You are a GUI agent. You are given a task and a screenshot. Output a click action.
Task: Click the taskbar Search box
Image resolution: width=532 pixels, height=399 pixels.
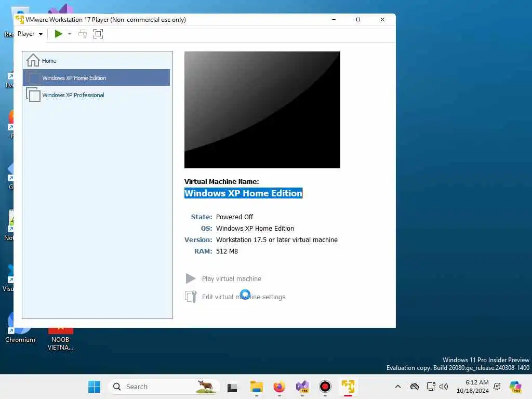click(164, 387)
